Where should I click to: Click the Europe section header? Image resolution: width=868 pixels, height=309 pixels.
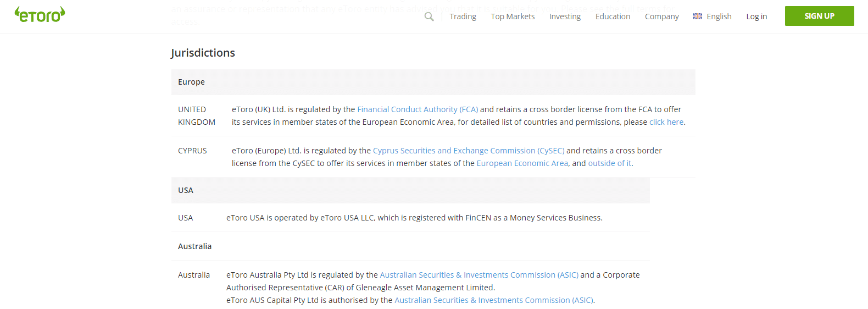(x=433, y=82)
